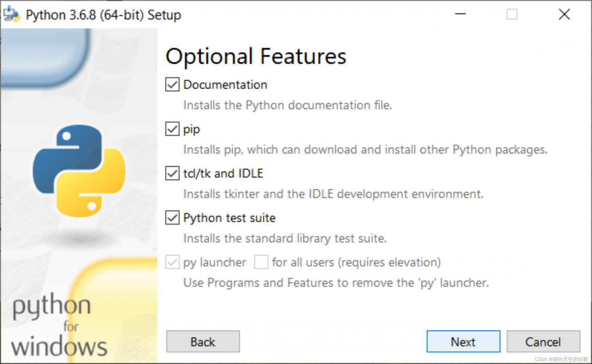This screenshot has width=592, height=364.
Task: Proceed by clicking the Next button
Action: [463, 342]
